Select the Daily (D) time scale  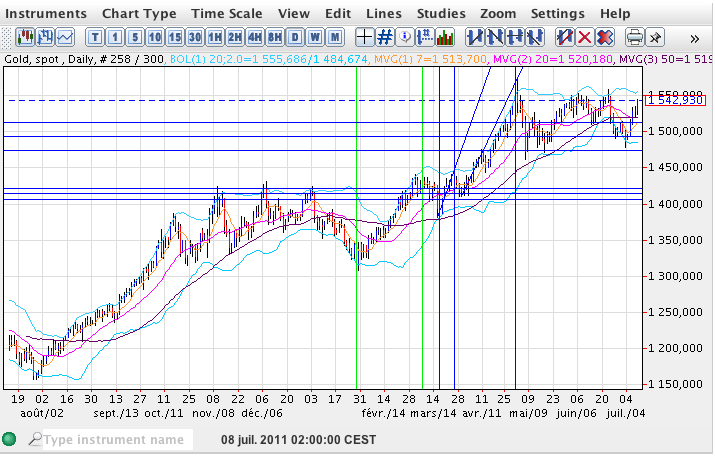click(295, 37)
